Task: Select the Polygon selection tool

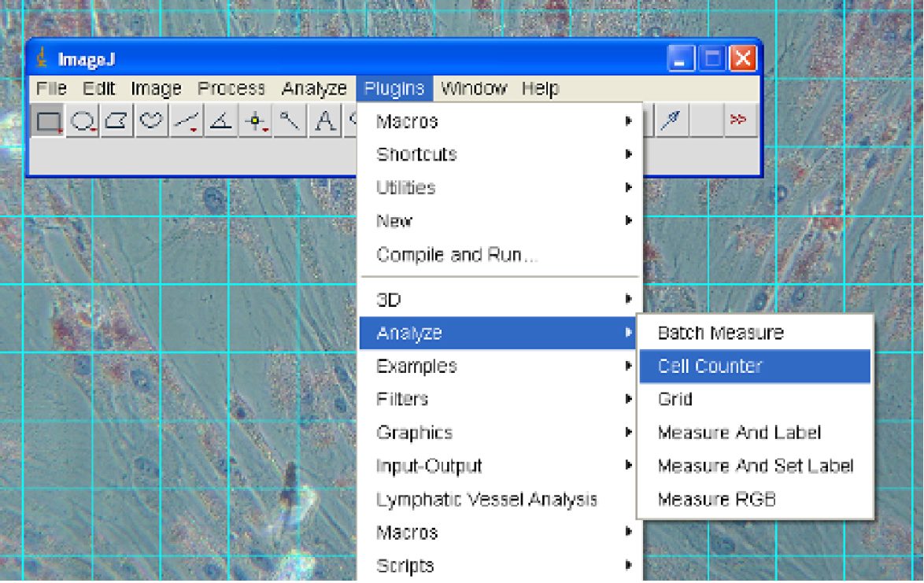Action: [x=116, y=120]
